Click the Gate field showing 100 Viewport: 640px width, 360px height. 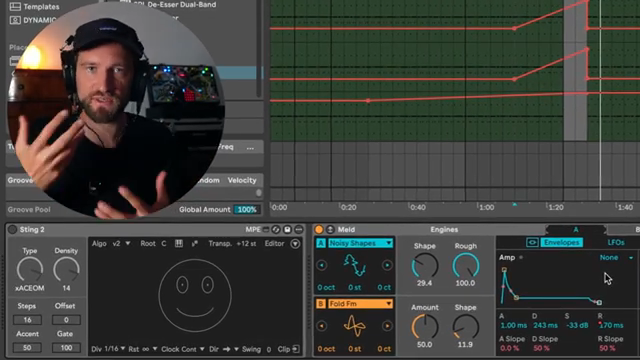tap(66, 347)
